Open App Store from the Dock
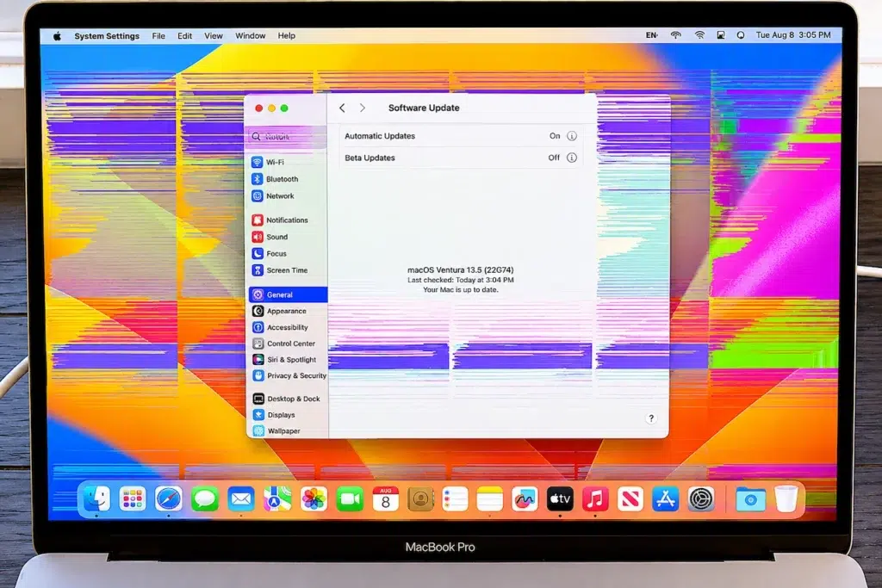882x588 pixels. 666,498
